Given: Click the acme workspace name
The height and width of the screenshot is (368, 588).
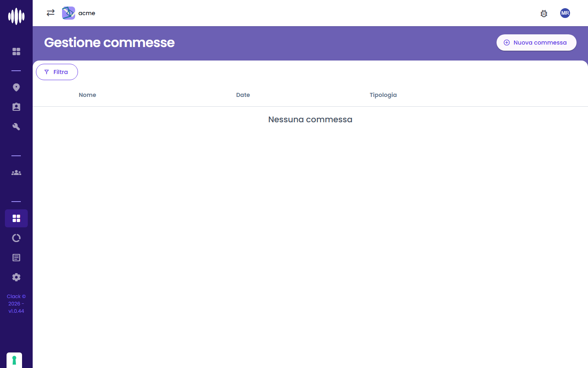Looking at the screenshot, I should (x=87, y=13).
